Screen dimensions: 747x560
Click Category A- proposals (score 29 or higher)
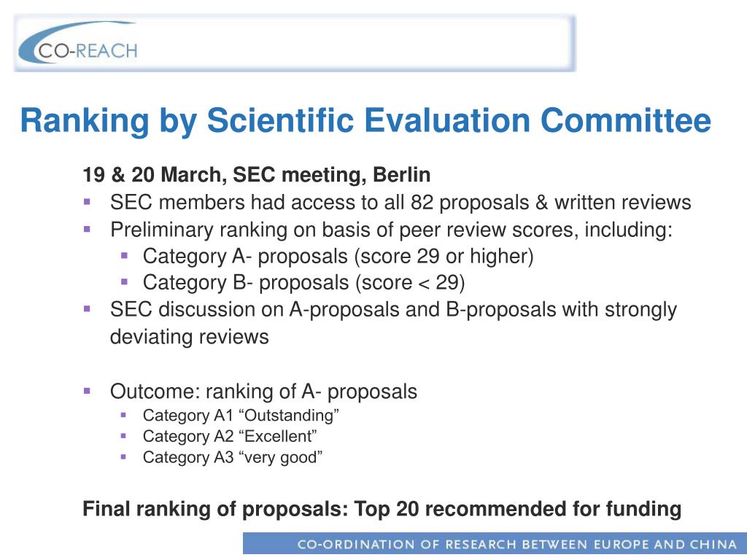click(338, 256)
